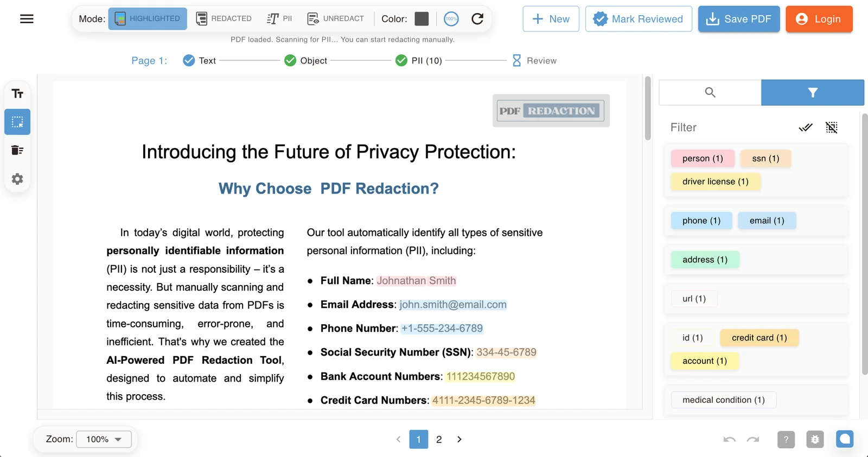Click the filter panel scrollbar
868x457 pixels.
[865, 244]
